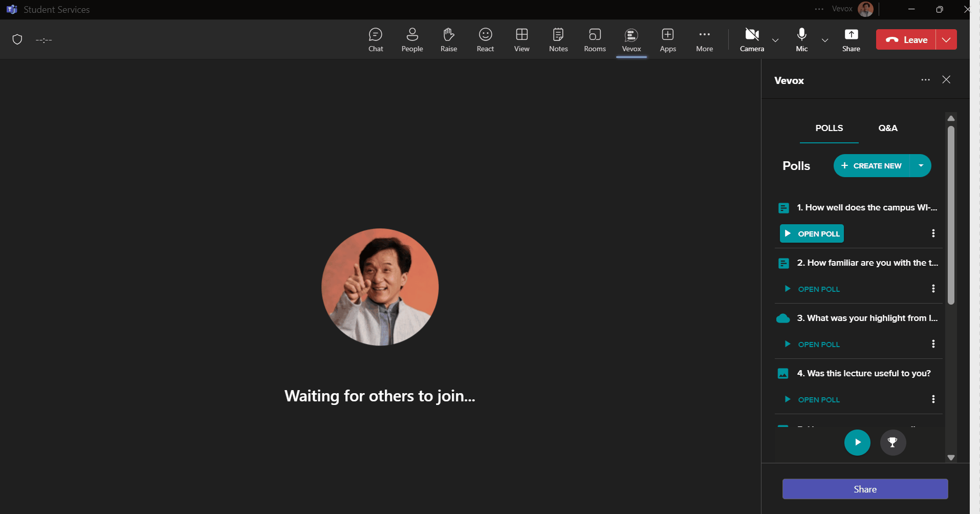Click the round play button near the polls
980x514 pixels.
[x=857, y=442]
